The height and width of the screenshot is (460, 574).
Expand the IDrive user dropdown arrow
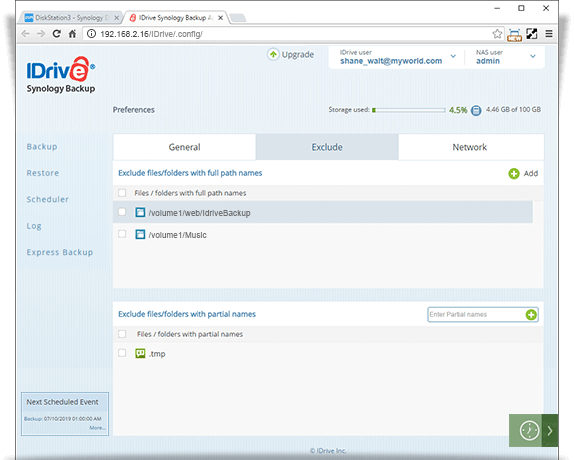pos(453,56)
